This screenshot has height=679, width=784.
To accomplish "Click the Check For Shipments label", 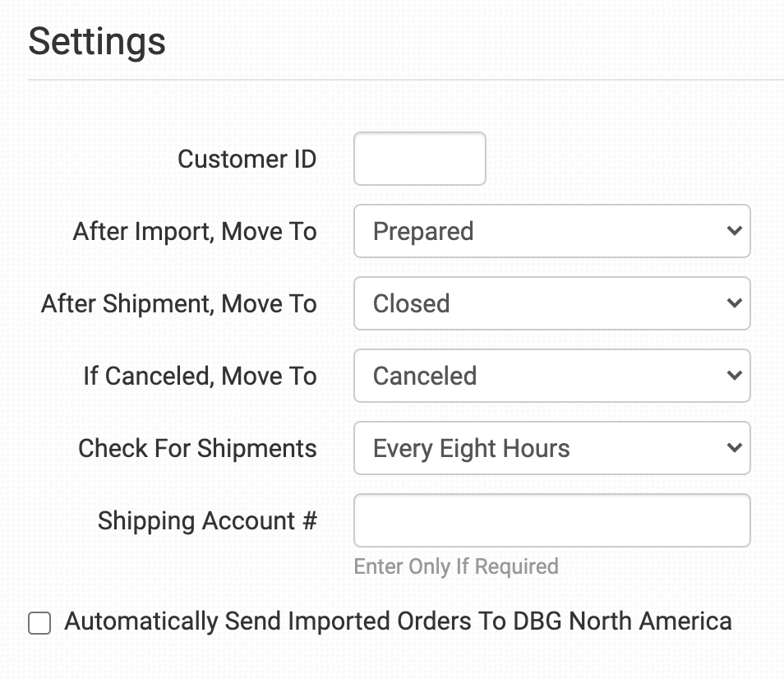I will pos(197,448).
